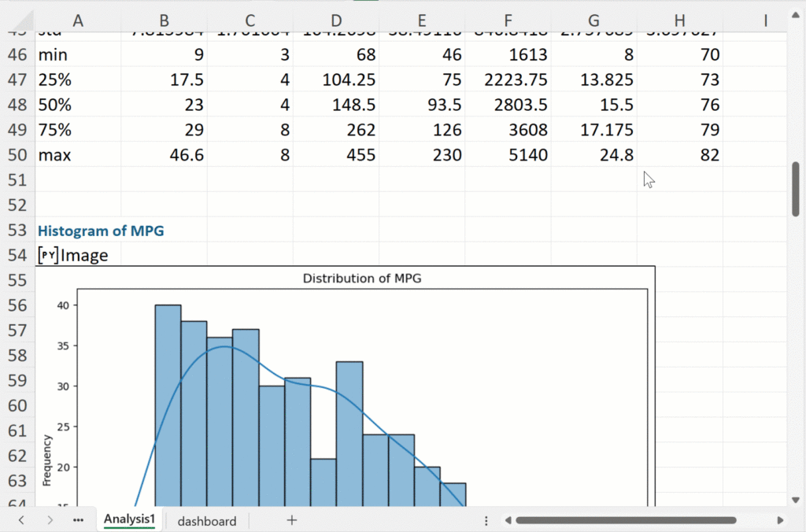Select the Analysis1 sheet tab
Viewport: 806px width, 532px height.
pos(130,520)
